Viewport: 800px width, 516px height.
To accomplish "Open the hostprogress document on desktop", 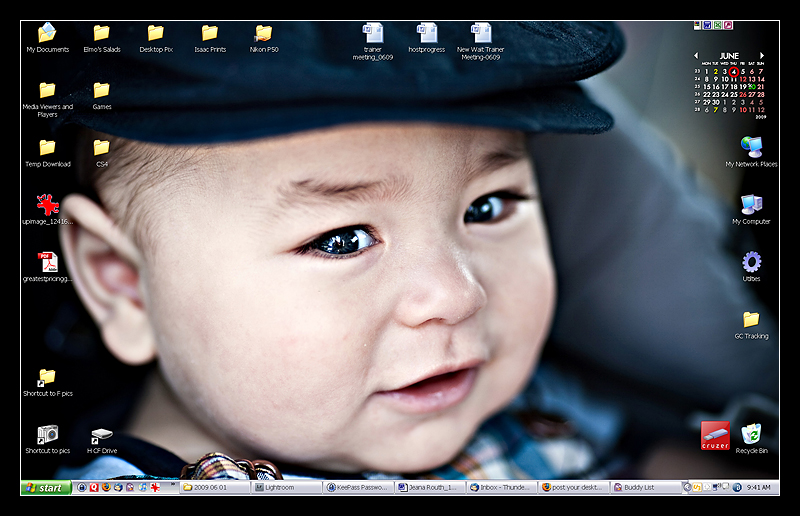I will [427, 34].
